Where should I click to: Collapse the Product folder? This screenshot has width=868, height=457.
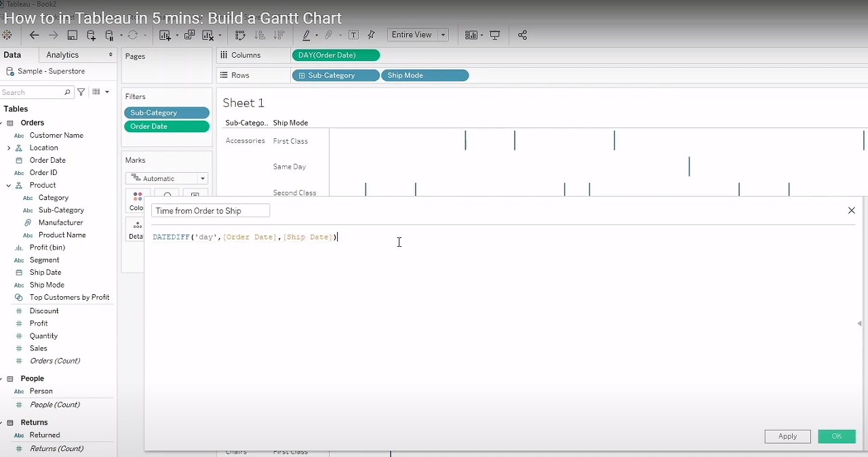point(9,185)
